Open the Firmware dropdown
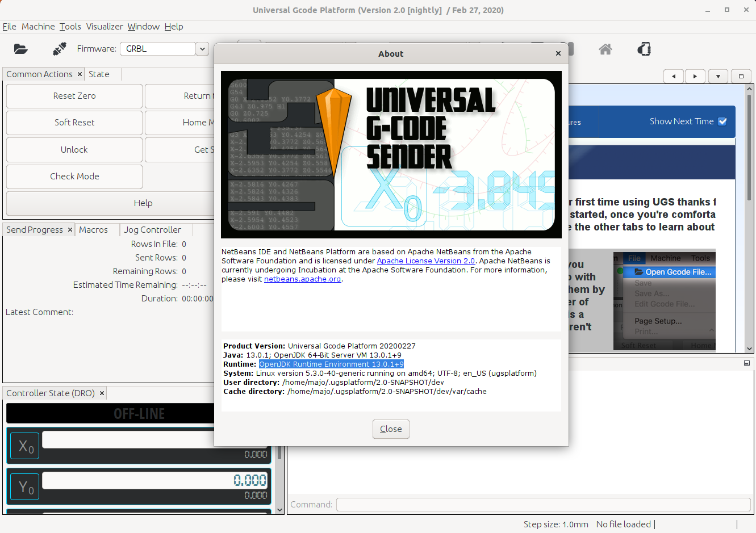The width and height of the screenshot is (756, 533). coord(202,49)
